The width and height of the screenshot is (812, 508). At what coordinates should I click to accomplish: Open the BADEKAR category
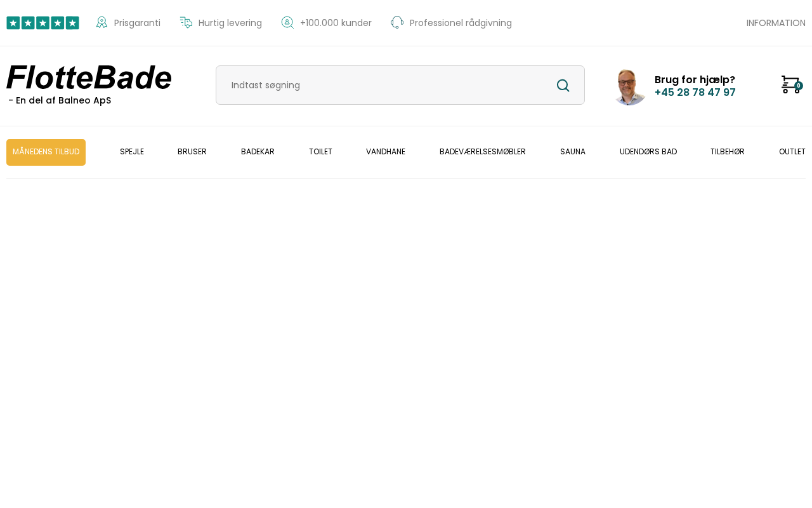coord(258,152)
